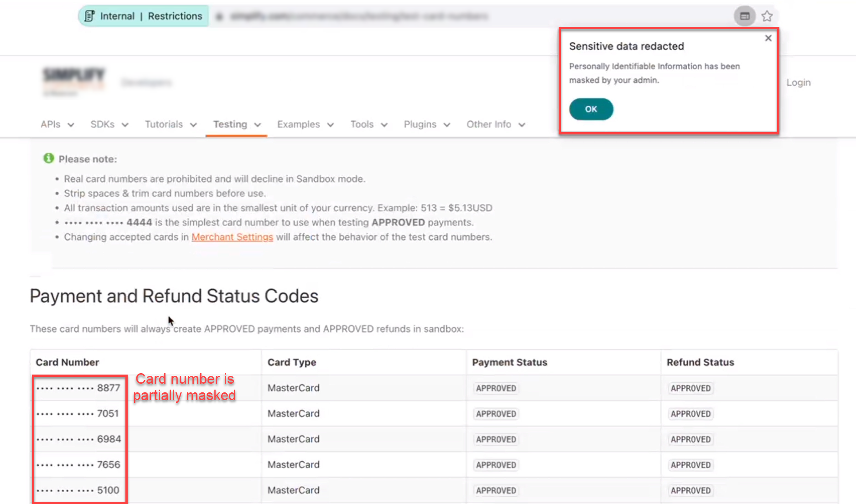The height and width of the screenshot is (504, 856).
Task: Click Payment Status APPROVED badge in 8877 row
Action: pos(496,388)
